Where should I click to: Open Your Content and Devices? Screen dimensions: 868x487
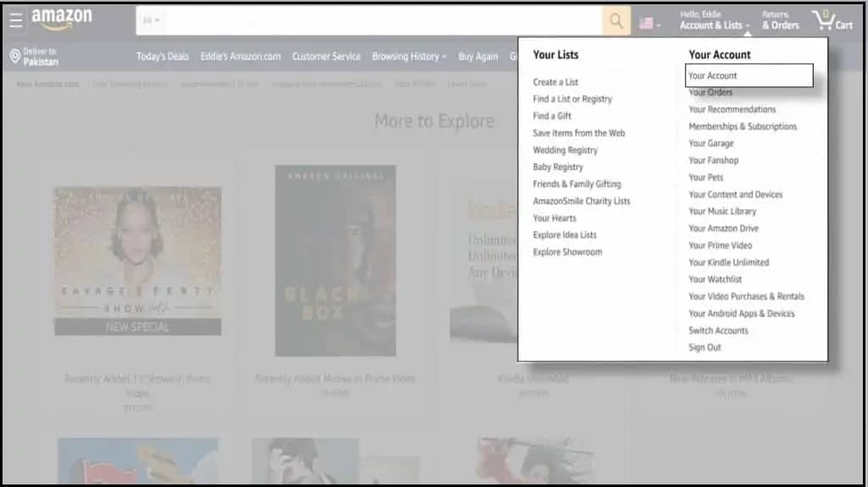(735, 194)
